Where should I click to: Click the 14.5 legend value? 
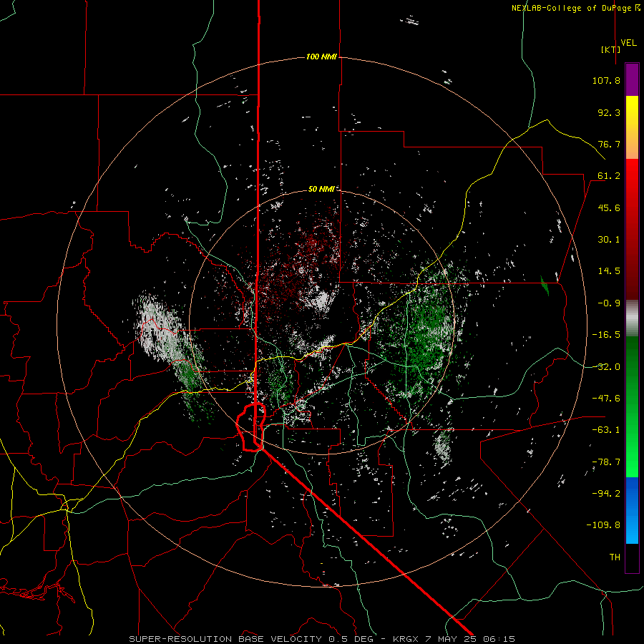[x=609, y=271]
